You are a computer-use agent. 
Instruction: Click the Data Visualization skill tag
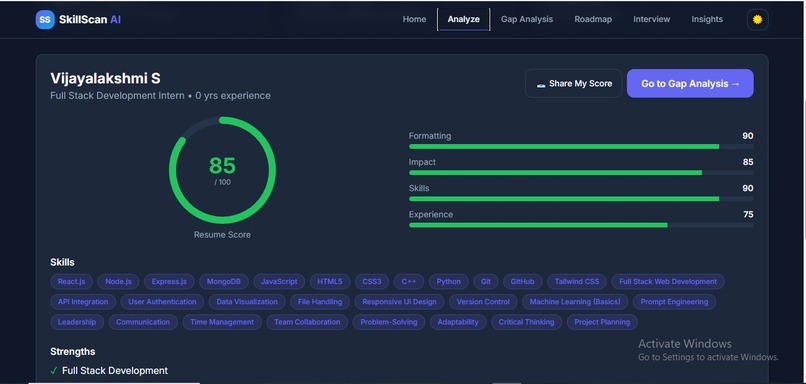247,302
